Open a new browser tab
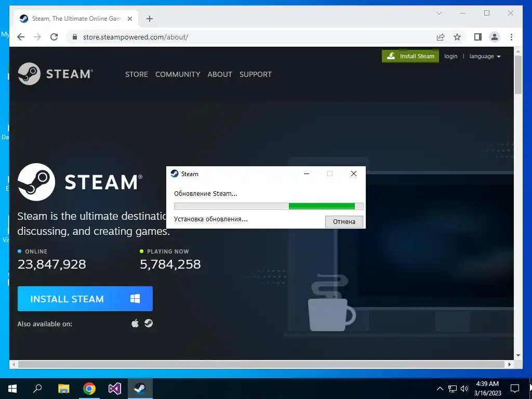The width and height of the screenshot is (532, 399). tap(150, 19)
